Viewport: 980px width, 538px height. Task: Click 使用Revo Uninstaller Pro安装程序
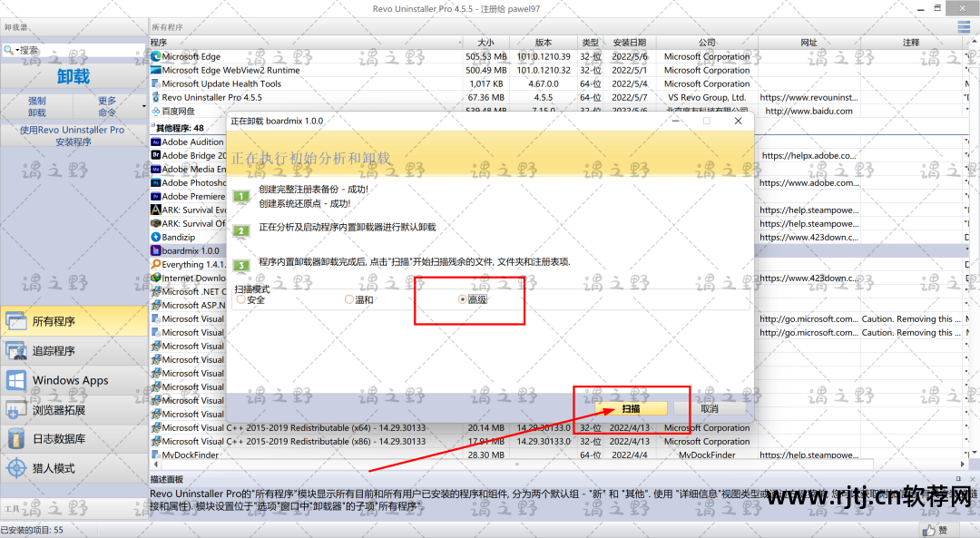[73, 135]
